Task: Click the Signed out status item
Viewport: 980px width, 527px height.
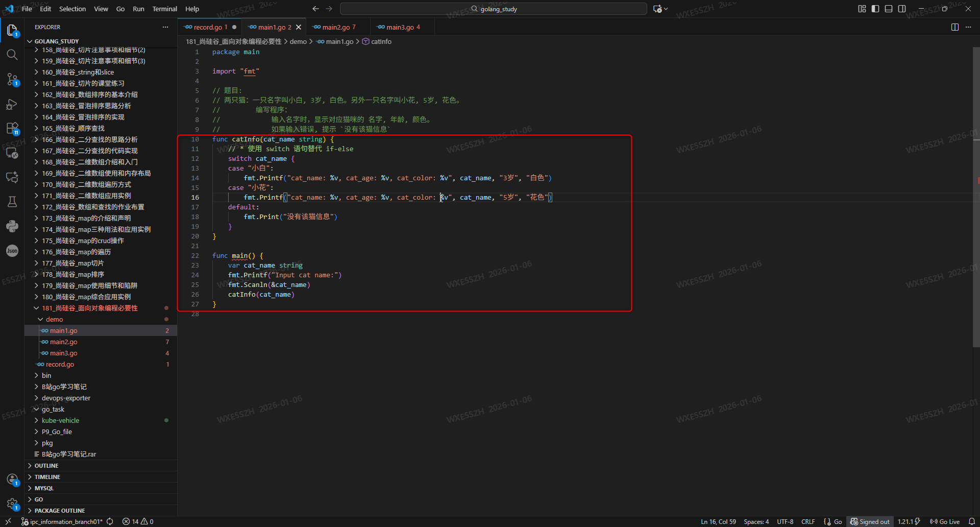Action: pos(870,521)
